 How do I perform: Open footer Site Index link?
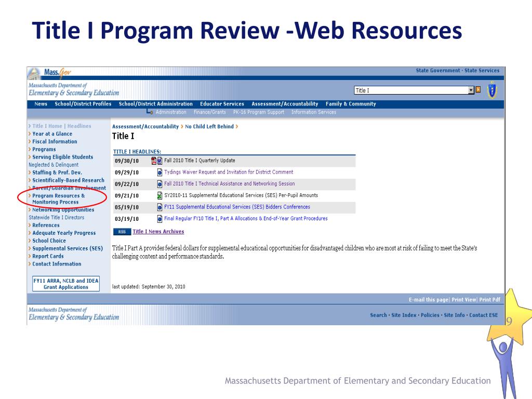(404, 315)
